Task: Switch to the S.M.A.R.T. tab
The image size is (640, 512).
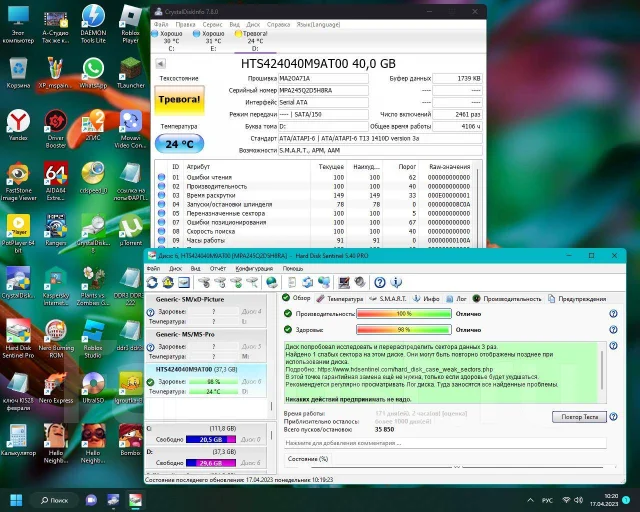Action: click(x=387, y=298)
